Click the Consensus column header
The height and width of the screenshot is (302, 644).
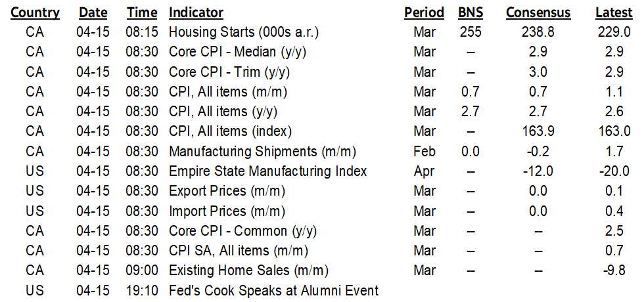coord(538,12)
